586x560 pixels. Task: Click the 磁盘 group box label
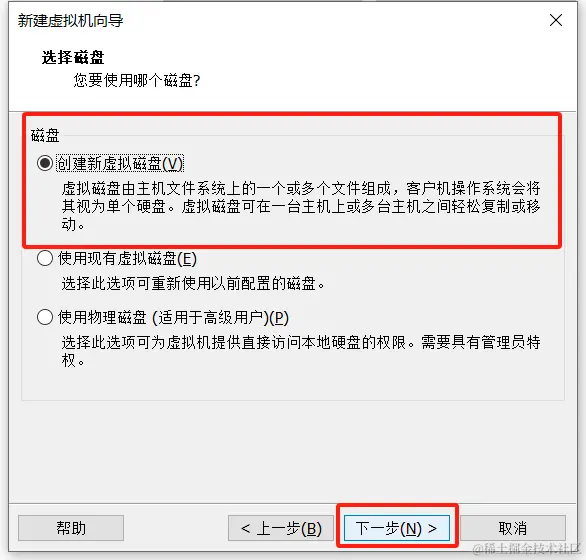click(x=45, y=135)
